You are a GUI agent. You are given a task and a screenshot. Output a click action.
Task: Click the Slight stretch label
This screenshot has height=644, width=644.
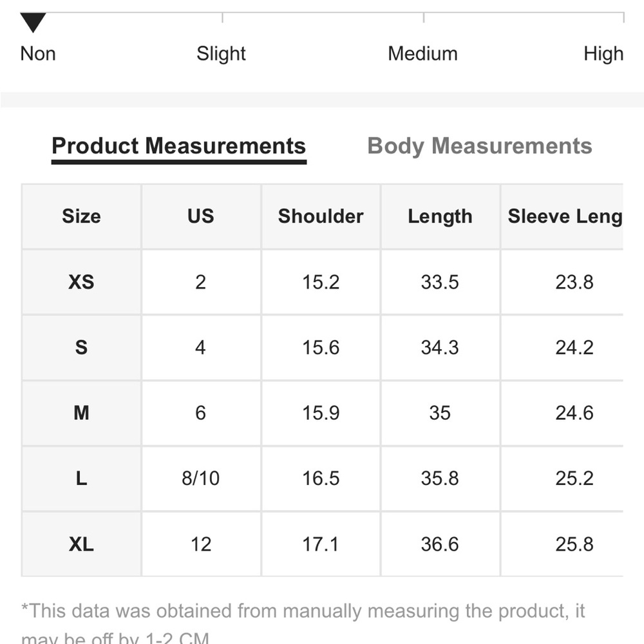click(221, 54)
